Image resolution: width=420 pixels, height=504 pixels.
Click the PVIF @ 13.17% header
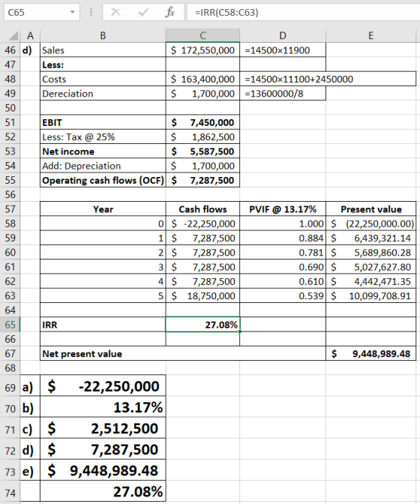coord(283,209)
